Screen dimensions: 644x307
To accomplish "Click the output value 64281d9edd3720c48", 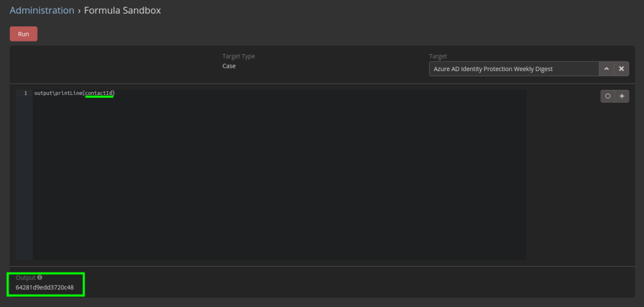I will coord(45,287).
